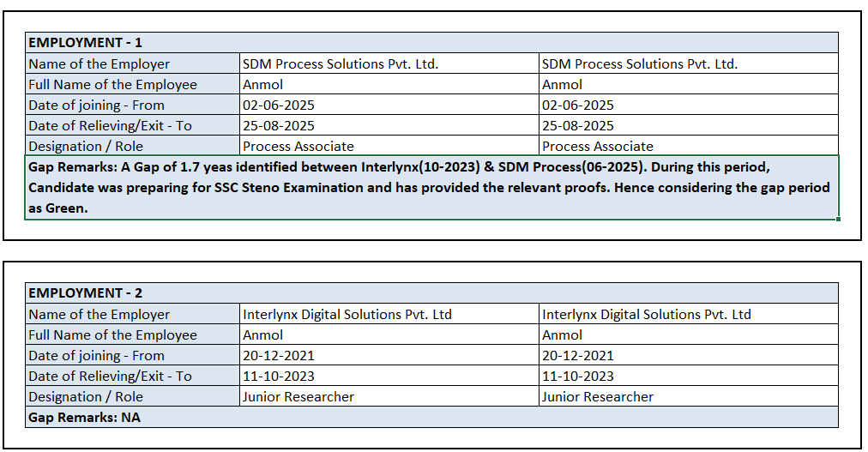Select the left Junior Researcher designation cell
The image size is (868, 452).
389,396
